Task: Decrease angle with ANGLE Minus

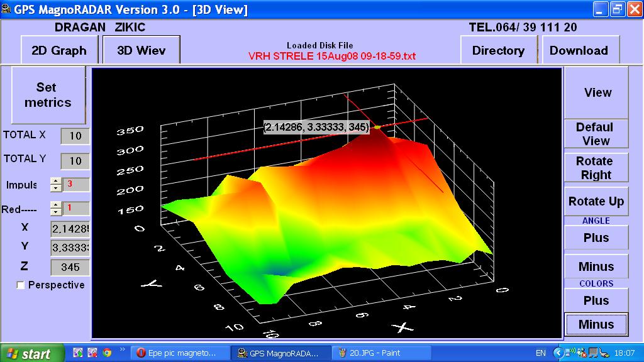Action: pos(596,266)
